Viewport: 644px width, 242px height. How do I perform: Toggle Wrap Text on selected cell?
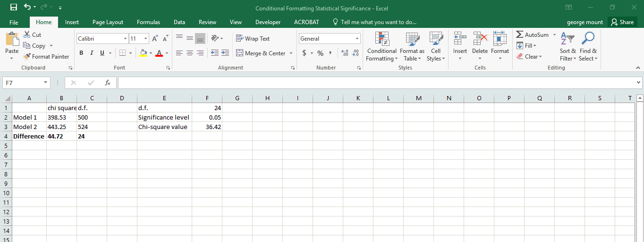pyautogui.click(x=253, y=39)
